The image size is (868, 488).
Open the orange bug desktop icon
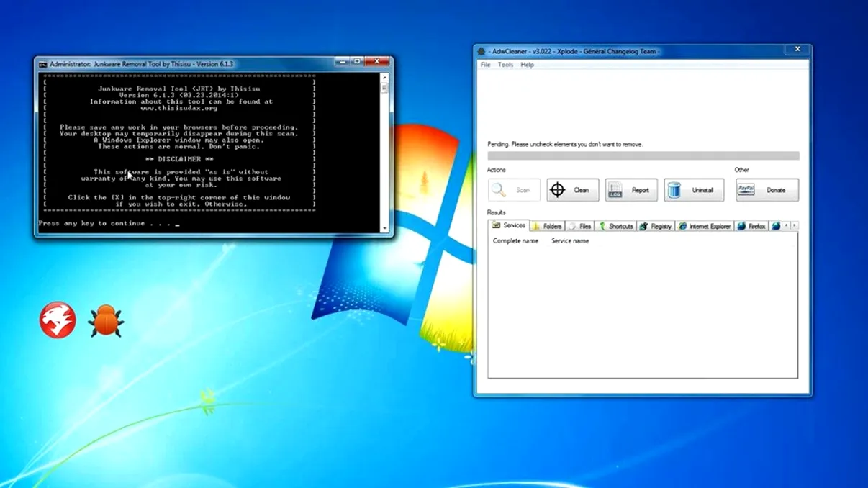pyautogui.click(x=105, y=321)
